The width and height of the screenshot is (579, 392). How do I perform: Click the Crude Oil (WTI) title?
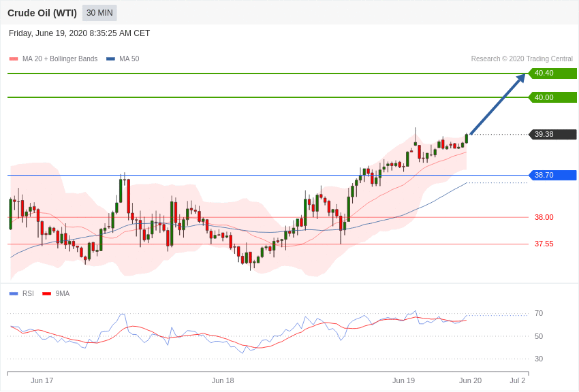coord(42,13)
